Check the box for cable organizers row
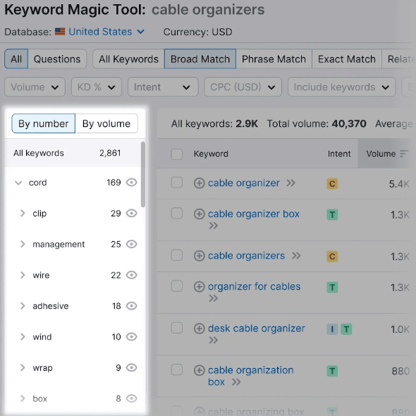The image size is (416, 416). (177, 255)
